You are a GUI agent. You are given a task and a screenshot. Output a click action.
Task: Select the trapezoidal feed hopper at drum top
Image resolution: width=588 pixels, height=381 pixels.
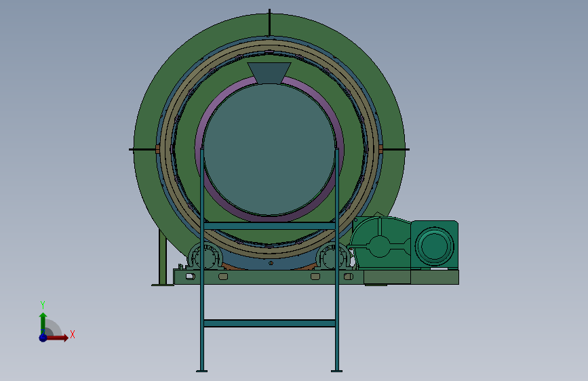[x=269, y=73]
